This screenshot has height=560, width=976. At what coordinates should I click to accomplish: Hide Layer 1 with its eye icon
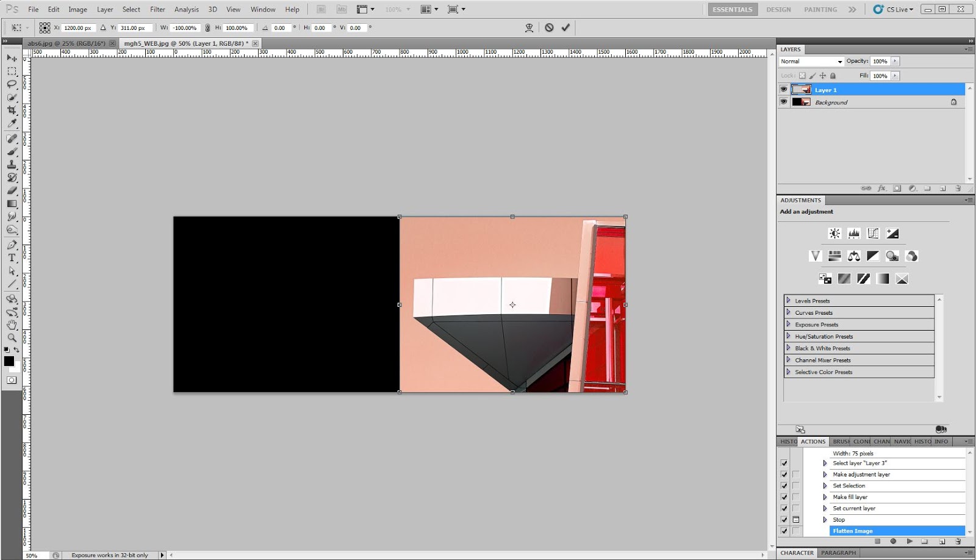784,90
